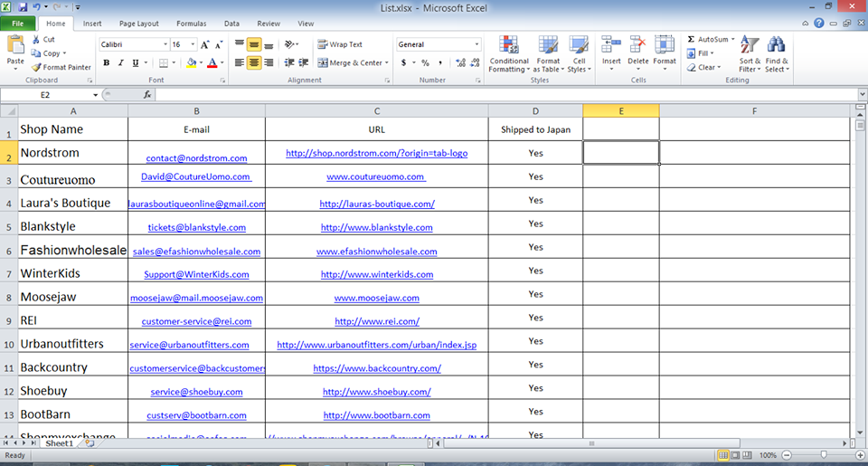Expand the Name Box dropdown arrow
Image resolution: width=868 pixels, height=466 pixels.
[x=95, y=95]
